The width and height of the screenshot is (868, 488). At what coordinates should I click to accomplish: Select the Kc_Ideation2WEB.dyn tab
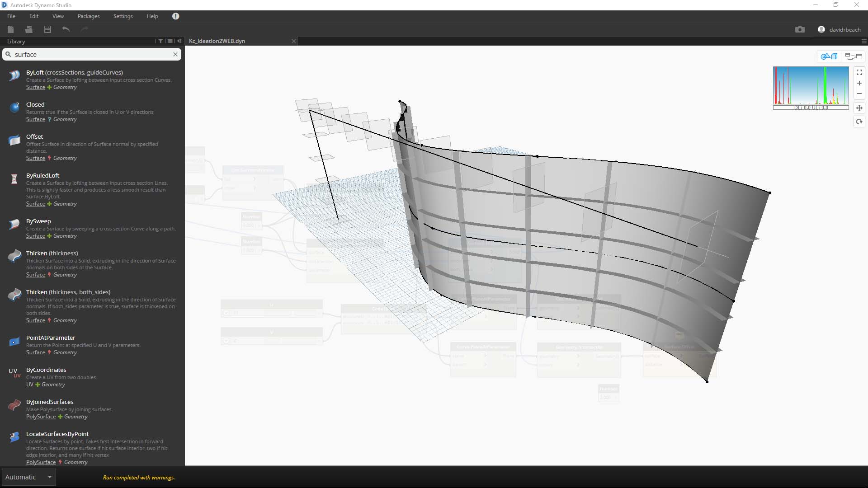[x=217, y=41]
